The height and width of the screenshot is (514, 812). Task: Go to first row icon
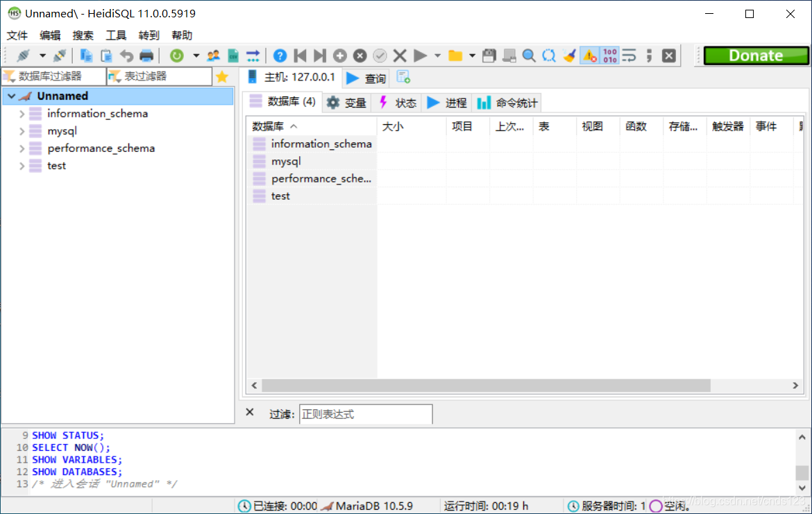[300, 55]
